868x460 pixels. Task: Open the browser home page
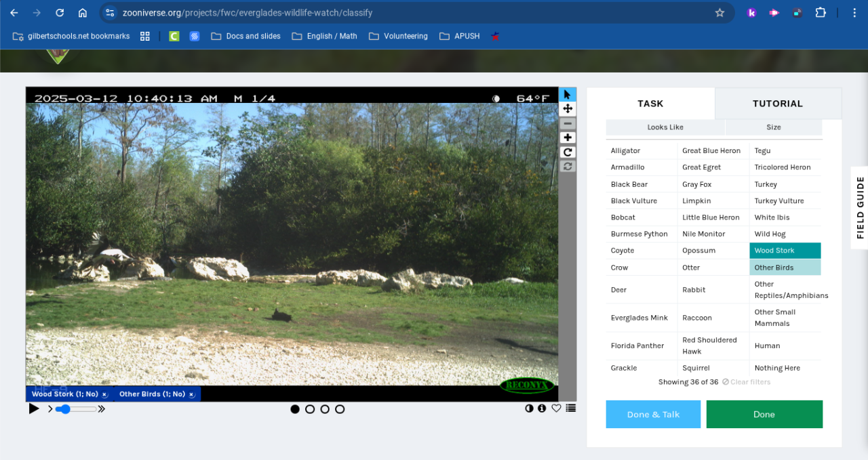(x=82, y=13)
